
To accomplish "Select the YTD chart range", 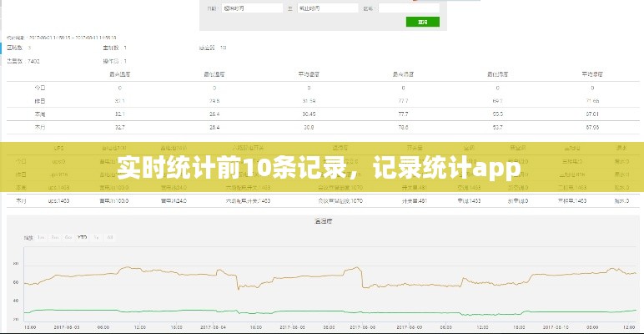I will click(x=83, y=237).
